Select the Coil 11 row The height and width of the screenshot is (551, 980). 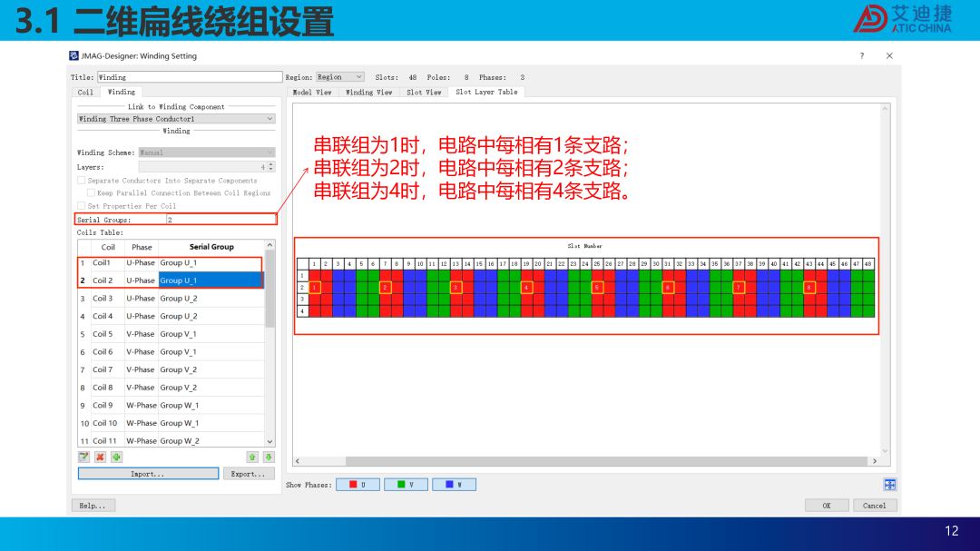click(x=171, y=441)
